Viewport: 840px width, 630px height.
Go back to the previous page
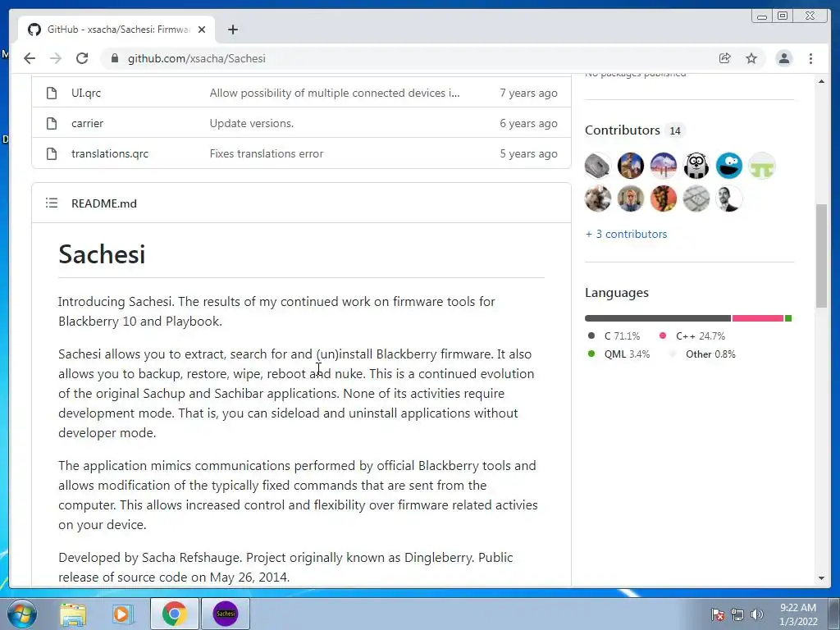pos(30,58)
